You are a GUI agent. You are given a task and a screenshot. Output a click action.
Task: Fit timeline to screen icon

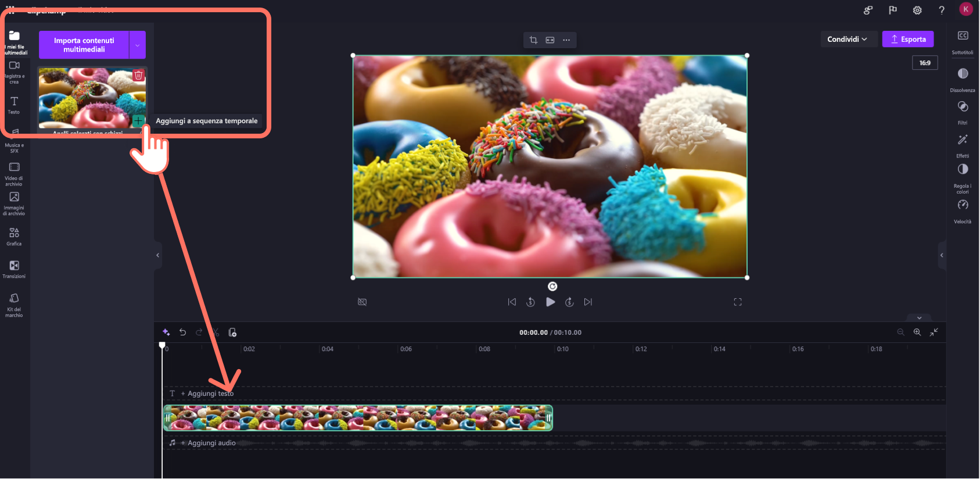point(934,332)
